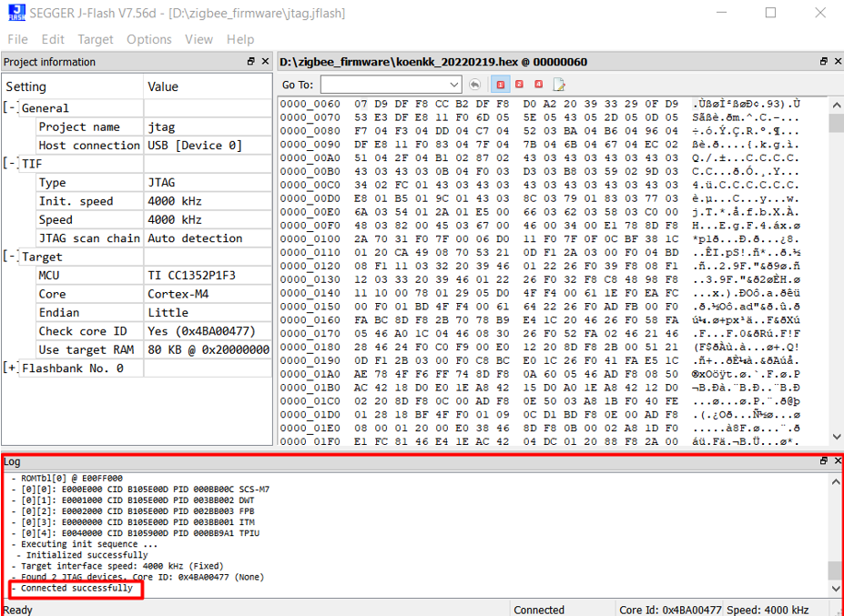Viewport: 844px width, 616px height.
Task: Click the Ready status bar text
Action: (18, 610)
